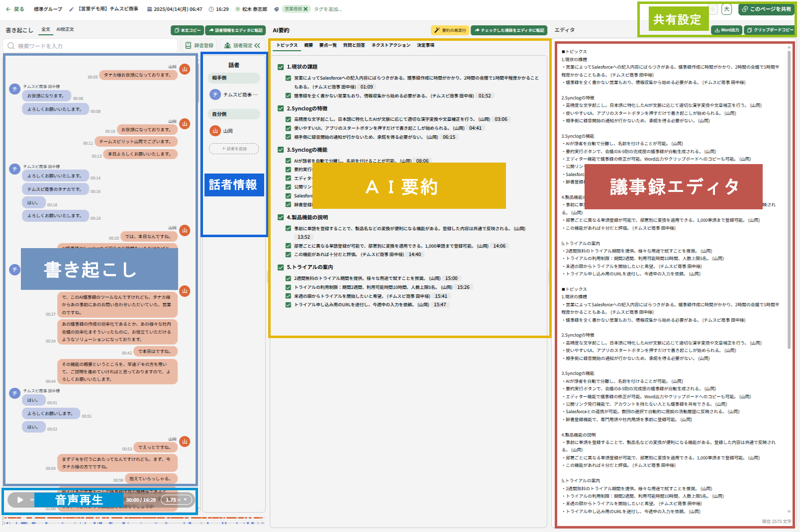Click the クリップボードコピー copy button

click(x=770, y=30)
